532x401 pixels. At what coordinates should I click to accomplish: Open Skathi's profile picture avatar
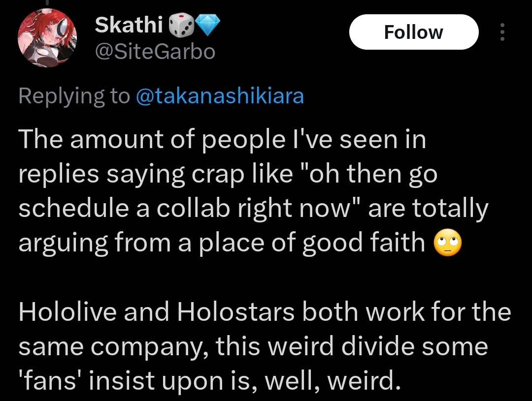[47, 38]
